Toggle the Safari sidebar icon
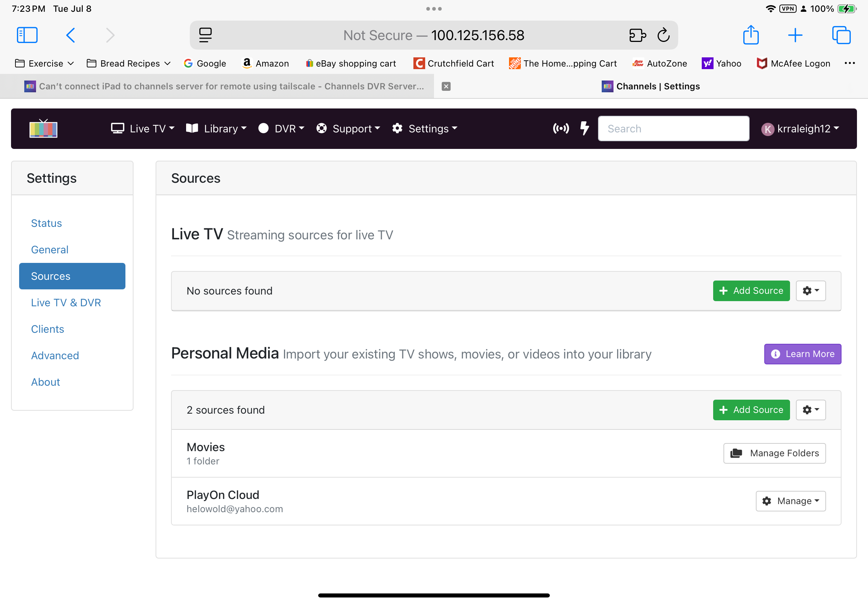The height and width of the screenshot is (603, 868). pos(27,35)
